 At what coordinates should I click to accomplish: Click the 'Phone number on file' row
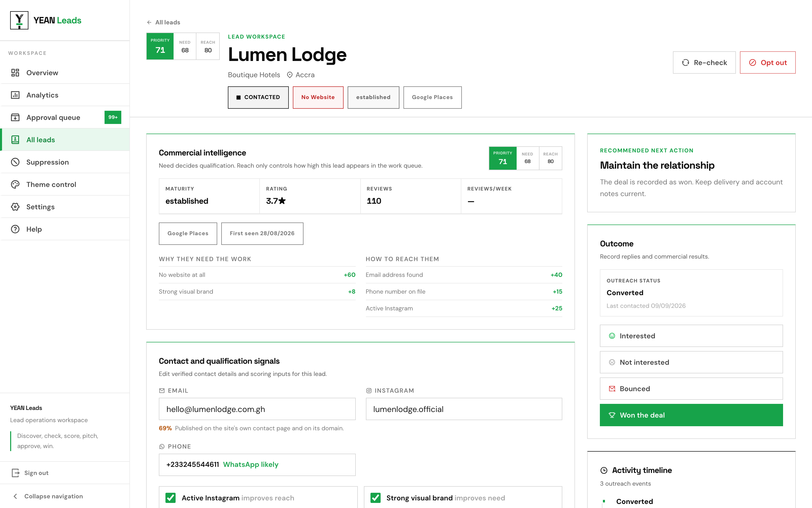464,292
